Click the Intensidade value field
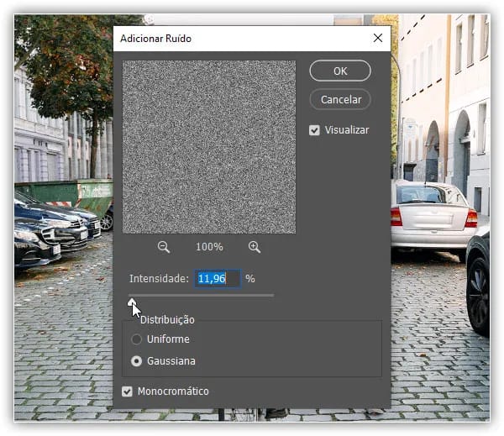The image size is (504, 436). [x=217, y=278]
